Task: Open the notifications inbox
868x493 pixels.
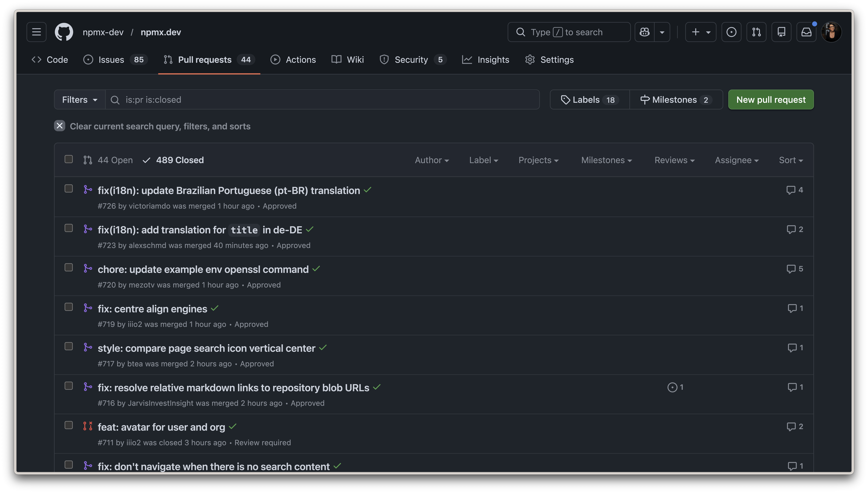Action: [x=806, y=32]
